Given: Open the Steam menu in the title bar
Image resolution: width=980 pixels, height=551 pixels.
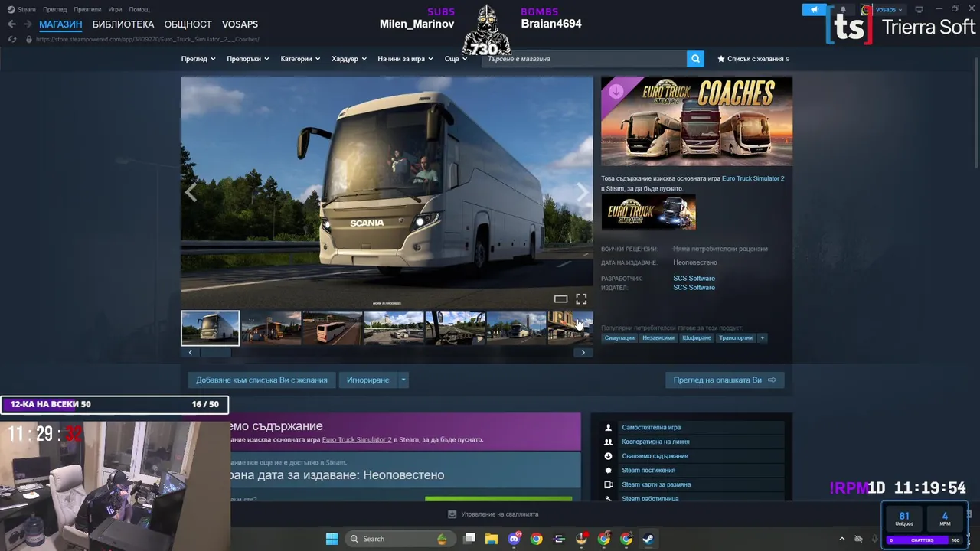Looking at the screenshot, I should click(21, 9).
